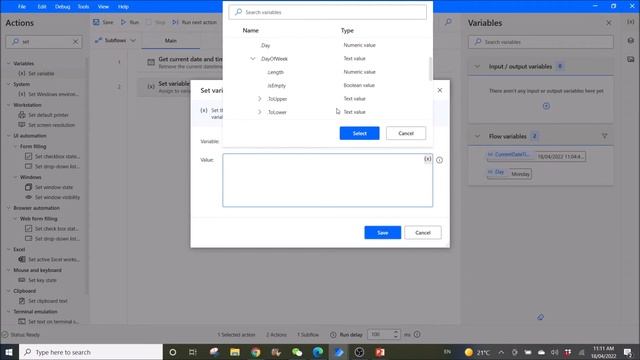Select the .Length property row
The image size is (640, 360).
(x=327, y=72)
